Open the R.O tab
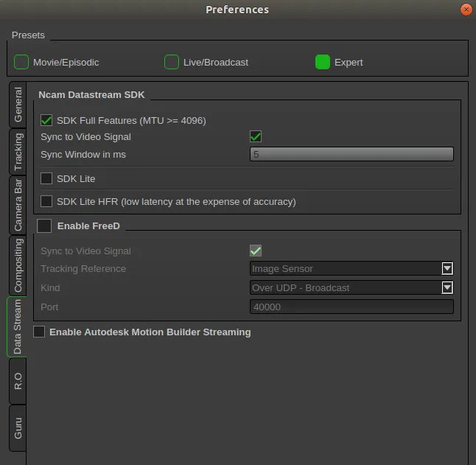 18,381
